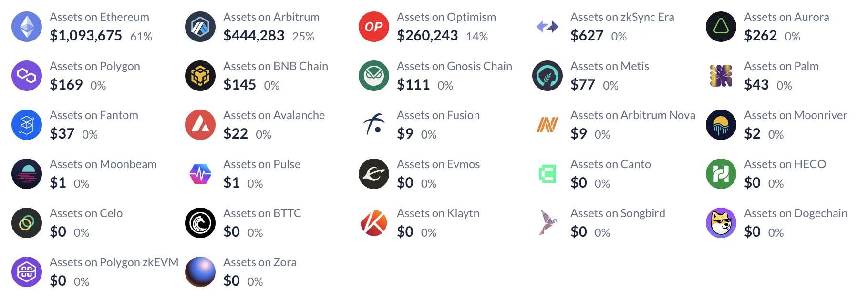The width and height of the screenshot is (868, 300).
Task: Click the Zora blue sphere icon
Action: [200, 272]
